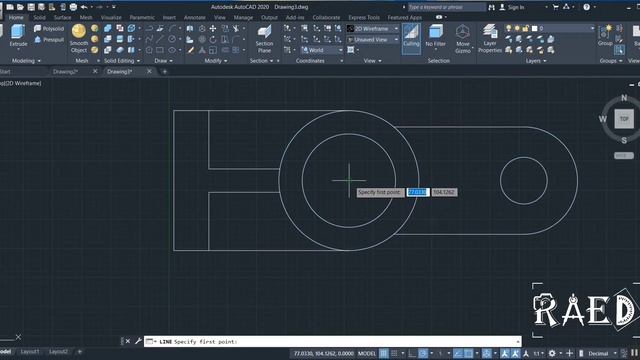Expand the Modify panel
This screenshot has width=640, height=360.
[x=216, y=61]
